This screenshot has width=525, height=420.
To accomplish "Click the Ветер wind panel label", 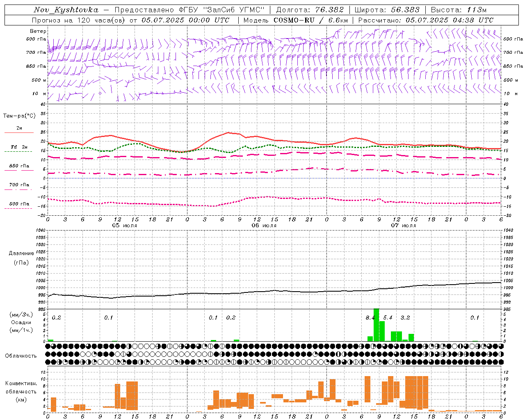I will click(x=38, y=31).
